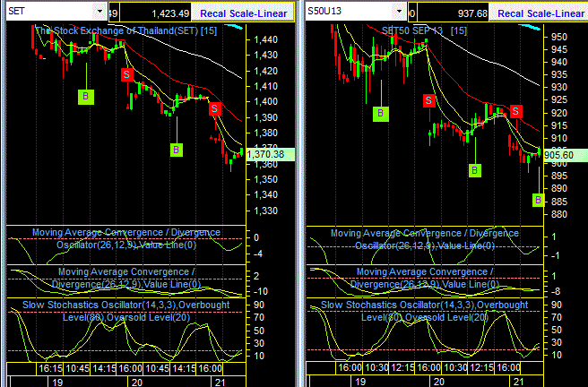Click the 1,440 price axis label
The image size is (588, 387).
266,39
